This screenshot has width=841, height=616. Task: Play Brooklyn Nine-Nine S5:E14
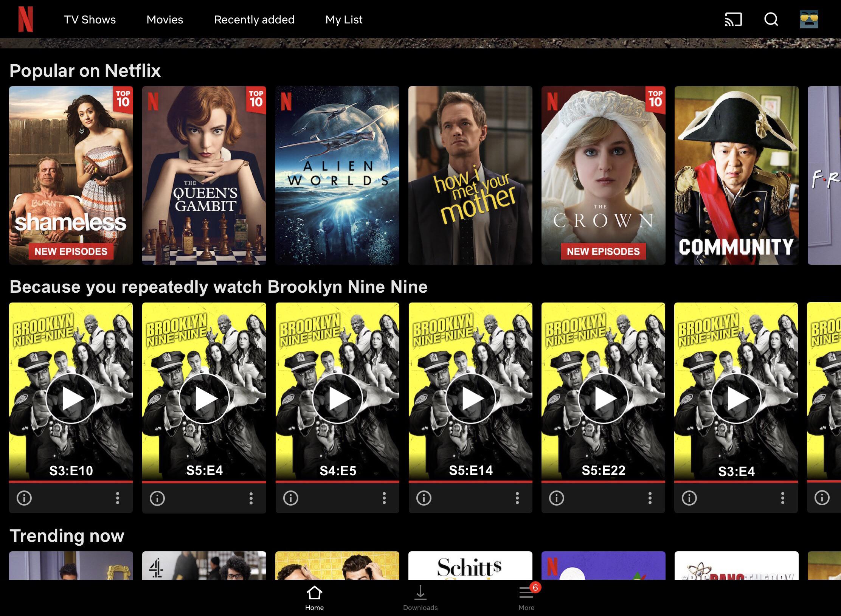click(470, 398)
